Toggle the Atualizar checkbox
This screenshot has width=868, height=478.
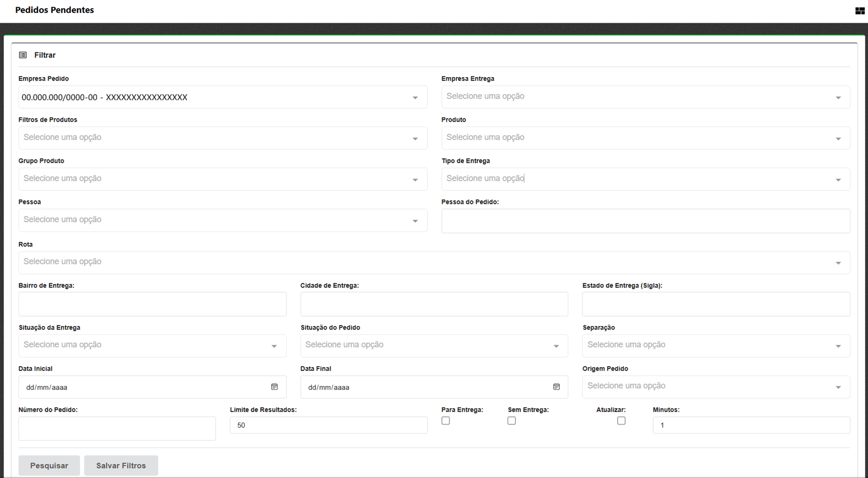(x=621, y=421)
